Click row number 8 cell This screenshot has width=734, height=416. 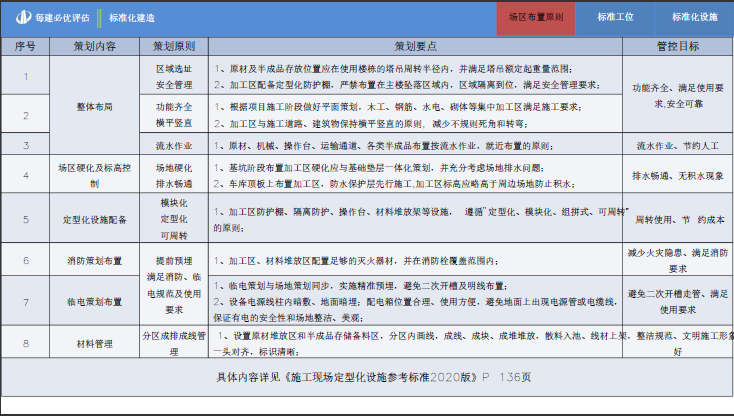point(25,343)
